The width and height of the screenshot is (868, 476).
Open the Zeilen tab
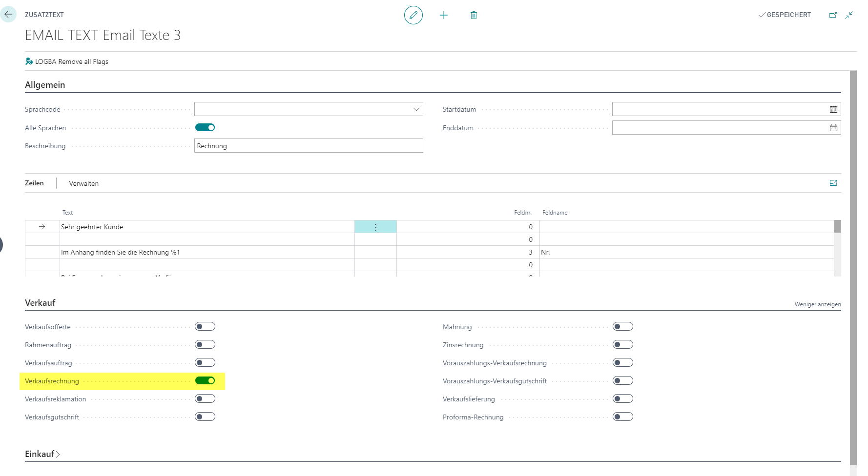pyautogui.click(x=34, y=183)
